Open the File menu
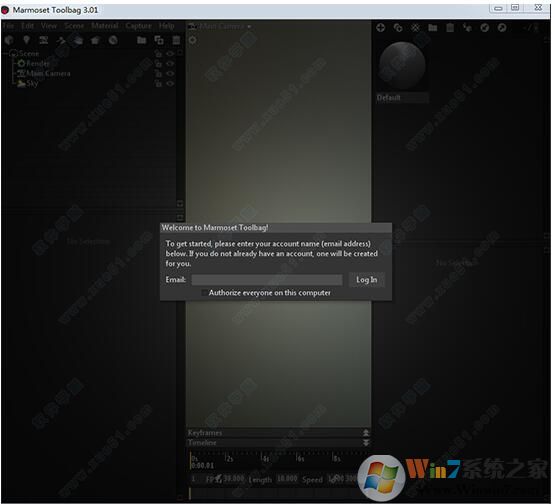This screenshot has width=555, height=504. coord(8,26)
